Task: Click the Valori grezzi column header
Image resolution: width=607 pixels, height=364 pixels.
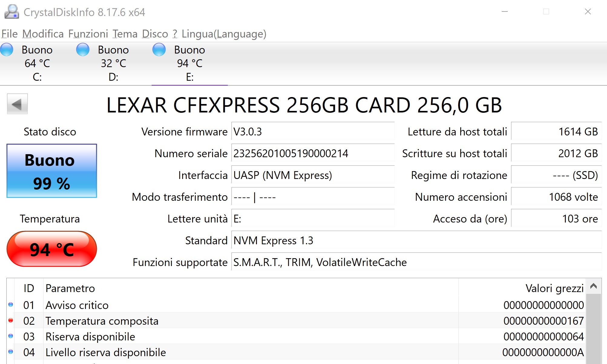Action: point(522,288)
